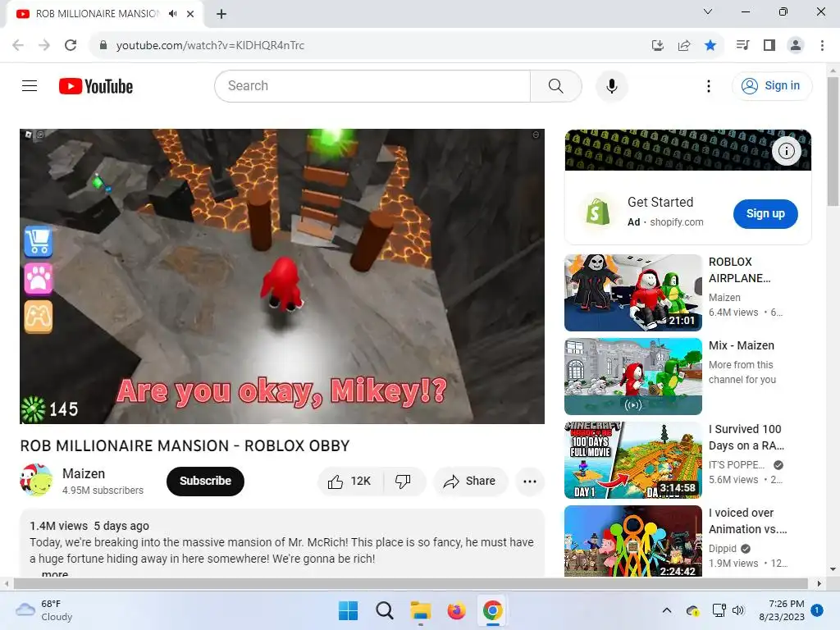
Task: Close the ROB MILLIONAIRE MANSION tab
Action: pos(190,14)
